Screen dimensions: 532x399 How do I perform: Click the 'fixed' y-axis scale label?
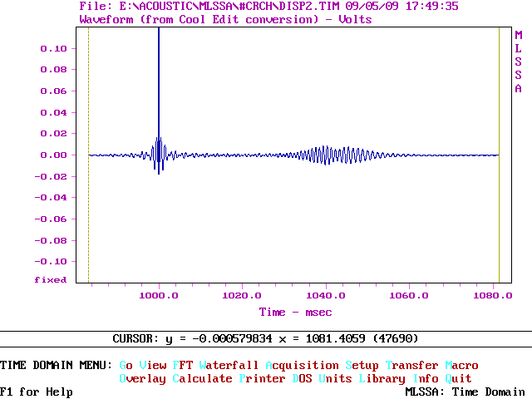point(50,280)
